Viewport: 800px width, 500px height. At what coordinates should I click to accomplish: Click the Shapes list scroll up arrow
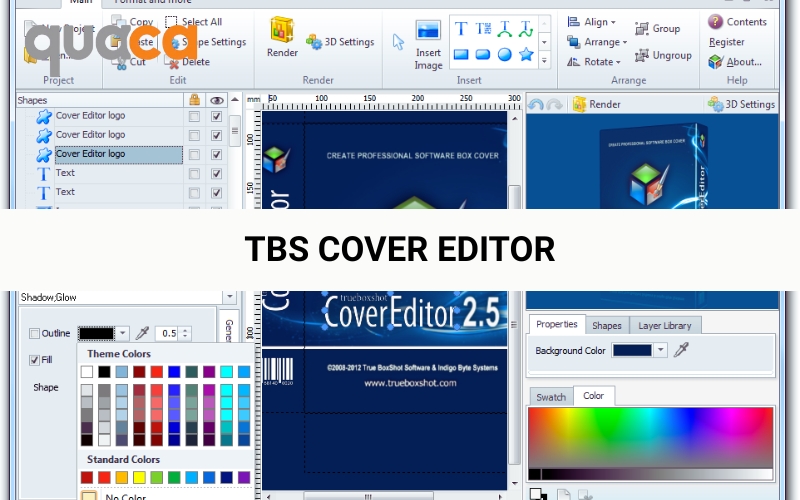point(235,100)
